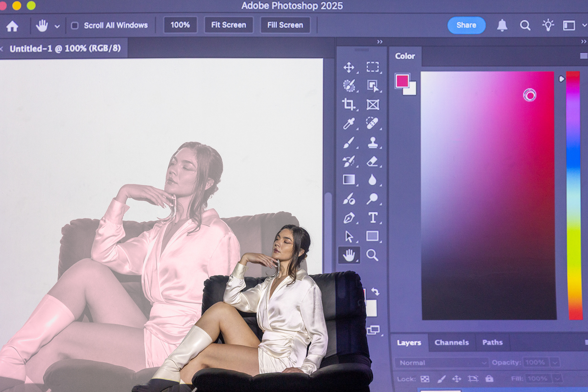Viewport: 588px width, 392px height.
Task: Select the Crop tool
Action: (349, 104)
